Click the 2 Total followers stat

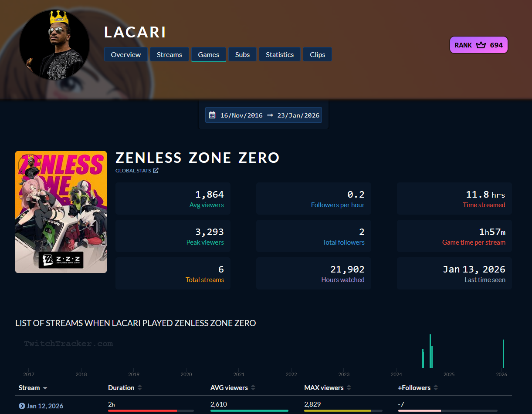pyautogui.click(x=314, y=236)
